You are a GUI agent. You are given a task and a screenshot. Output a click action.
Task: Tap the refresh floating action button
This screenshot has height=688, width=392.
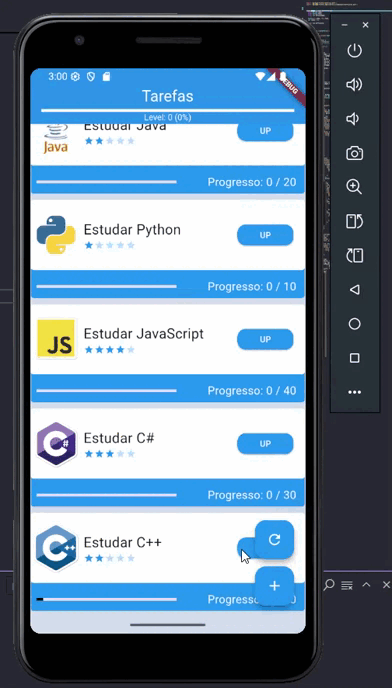coord(274,539)
